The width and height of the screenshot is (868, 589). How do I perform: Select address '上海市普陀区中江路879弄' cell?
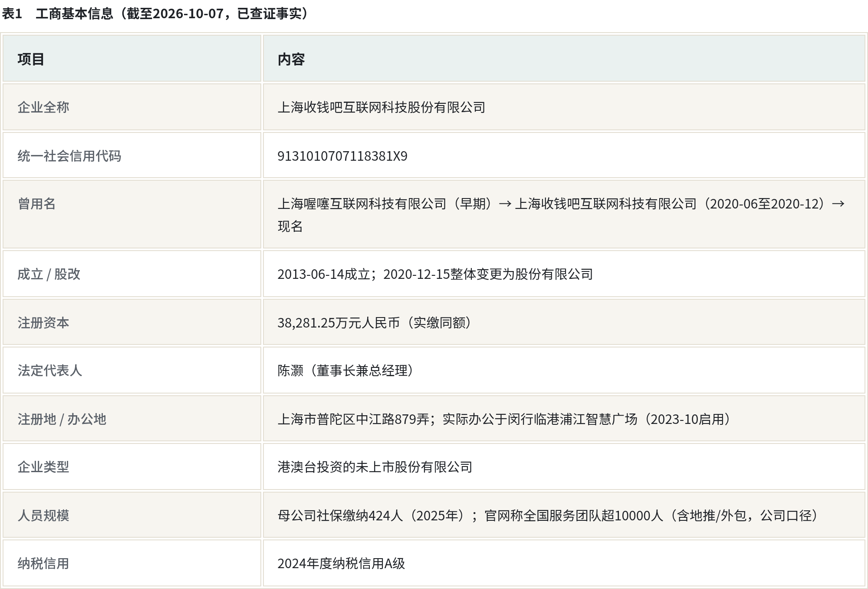point(564,419)
